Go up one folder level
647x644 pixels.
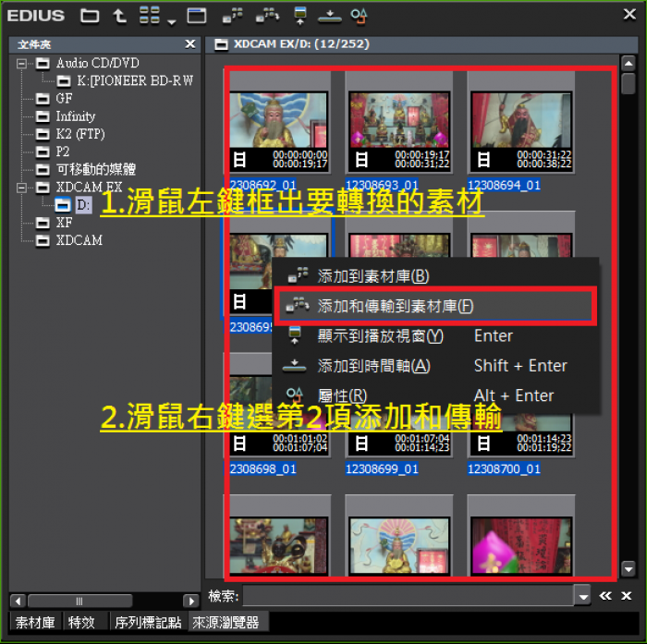click(118, 16)
